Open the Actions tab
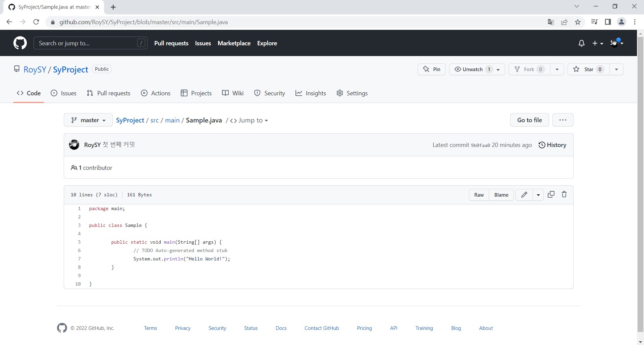 tap(156, 93)
